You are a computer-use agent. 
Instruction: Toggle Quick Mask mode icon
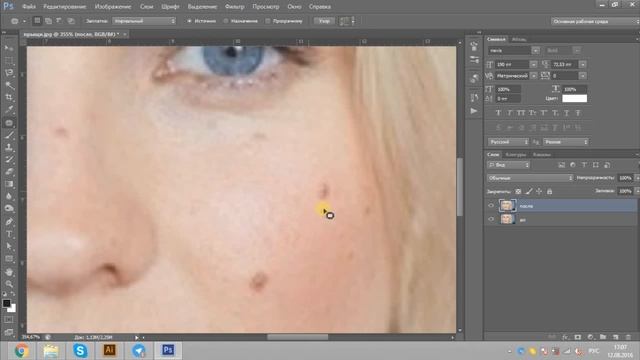(9, 320)
